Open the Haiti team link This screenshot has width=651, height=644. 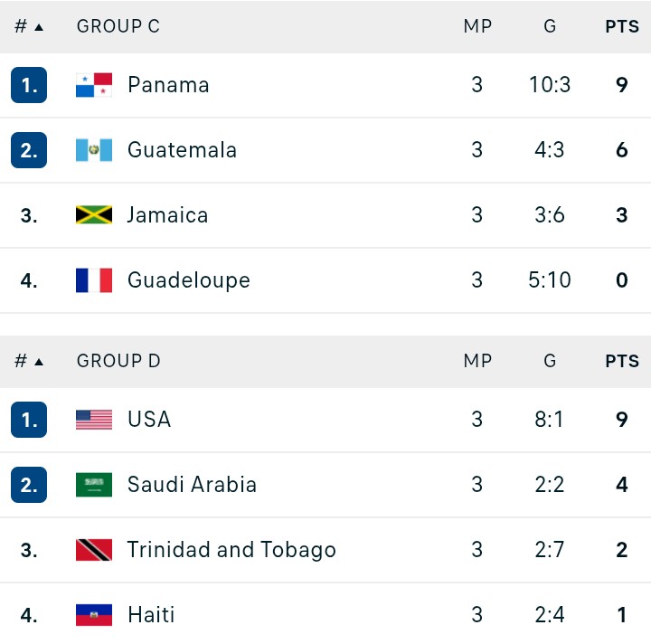click(x=151, y=614)
